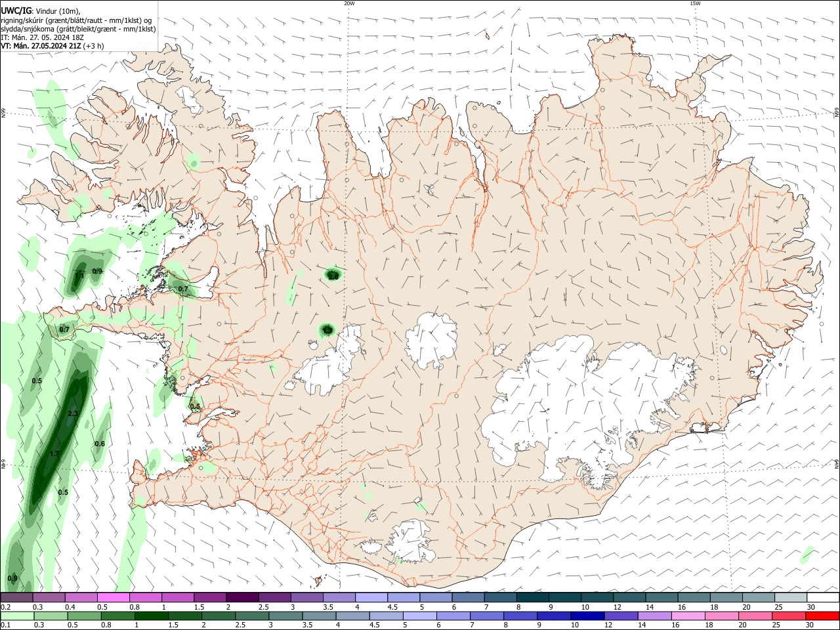Choose the light lavender 4 swatch in upper legend
The width and height of the screenshot is (840, 630).
(x=371, y=597)
